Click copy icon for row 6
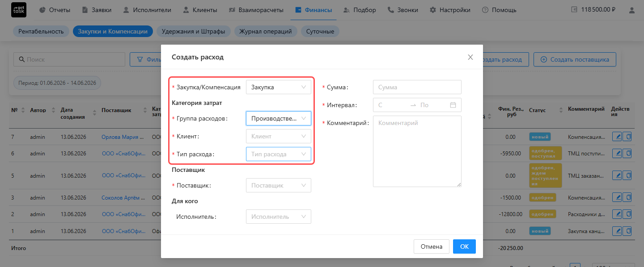Screen dimensions: 644x267 pyautogui.click(x=628, y=153)
